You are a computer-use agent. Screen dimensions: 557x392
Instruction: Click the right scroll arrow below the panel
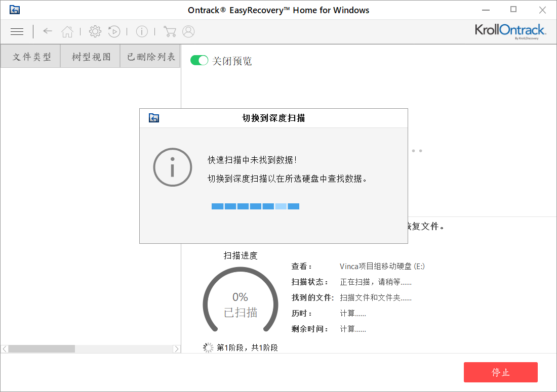pyautogui.click(x=177, y=349)
